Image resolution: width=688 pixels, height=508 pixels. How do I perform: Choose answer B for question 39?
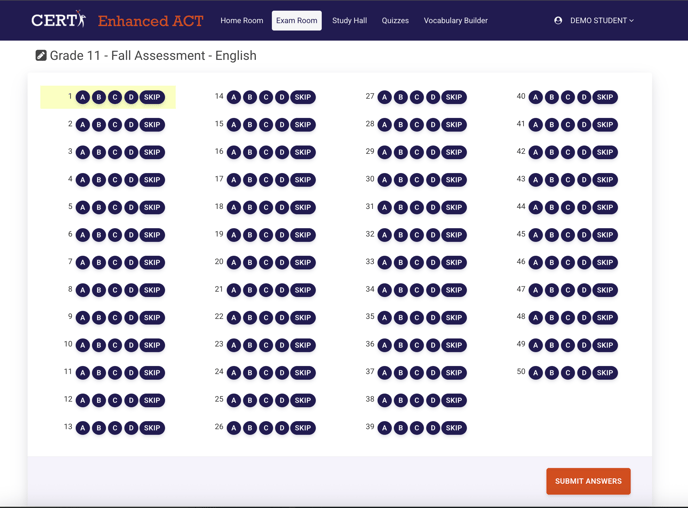[x=401, y=428]
